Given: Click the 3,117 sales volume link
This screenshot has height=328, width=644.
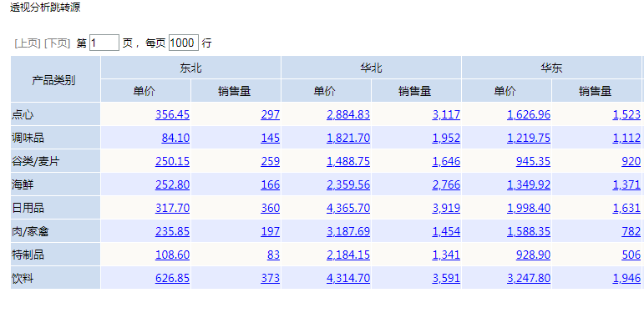Looking at the screenshot, I should click(446, 114).
